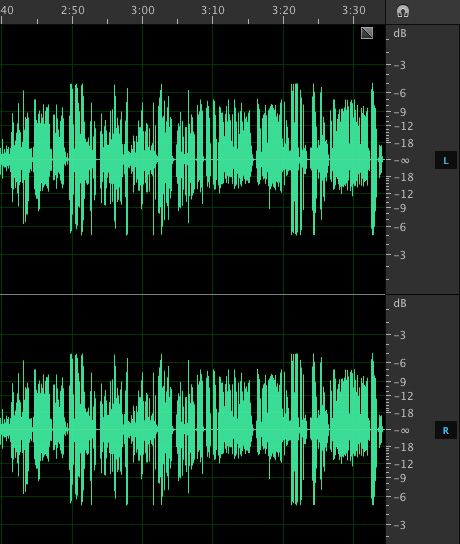Click the quiet gap in left channel near 3:16
The width and height of the screenshot is (460, 544).
pyautogui.click(x=254, y=160)
